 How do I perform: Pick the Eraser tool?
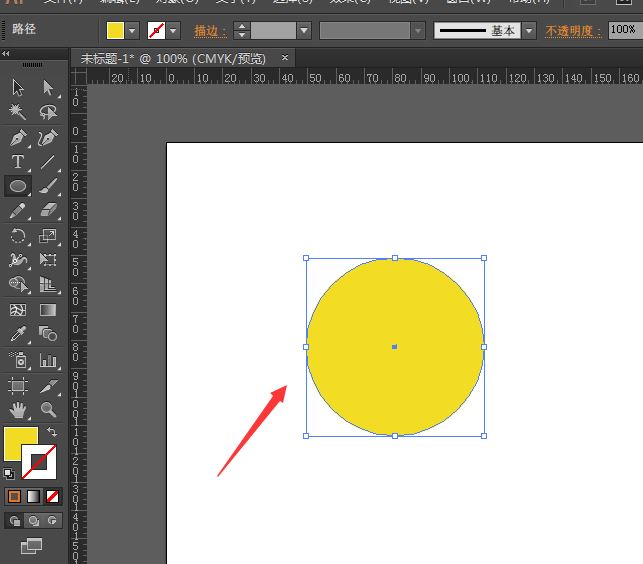click(x=48, y=211)
